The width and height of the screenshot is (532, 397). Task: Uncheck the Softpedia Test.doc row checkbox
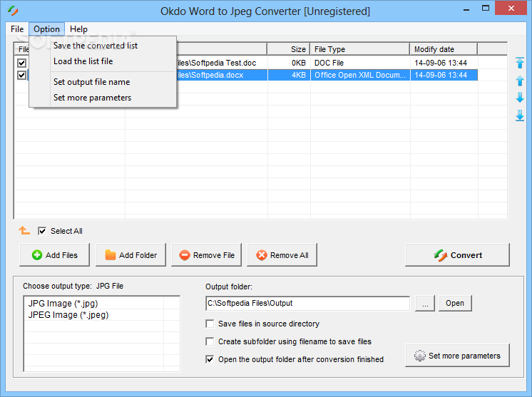[x=21, y=63]
